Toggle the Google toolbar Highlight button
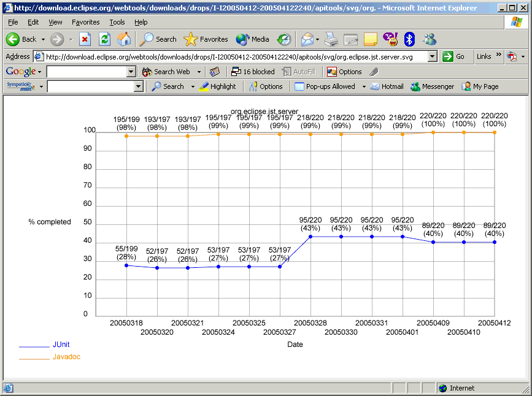The height and width of the screenshot is (396, 532). 217,86
